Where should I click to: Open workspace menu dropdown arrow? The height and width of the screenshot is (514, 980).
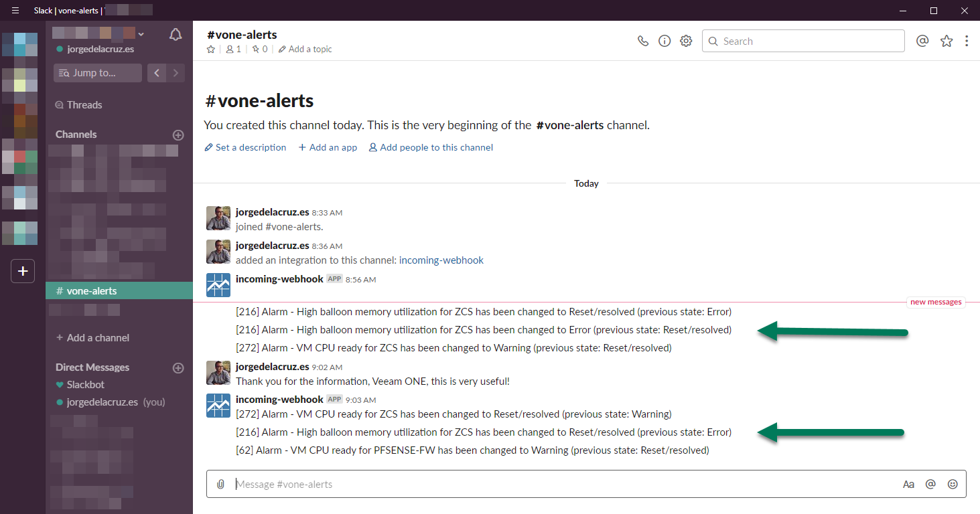click(141, 33)
